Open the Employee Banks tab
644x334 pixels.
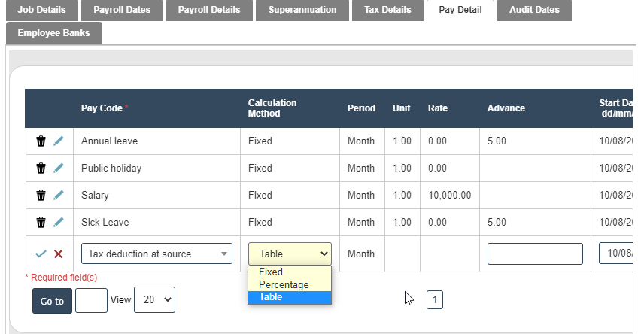tap(53, 34)
